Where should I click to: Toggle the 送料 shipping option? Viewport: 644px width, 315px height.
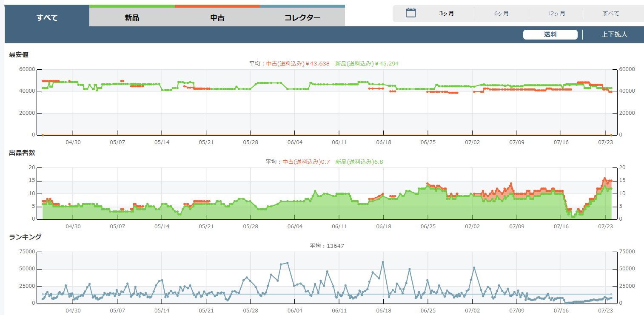tap(550, 34)
